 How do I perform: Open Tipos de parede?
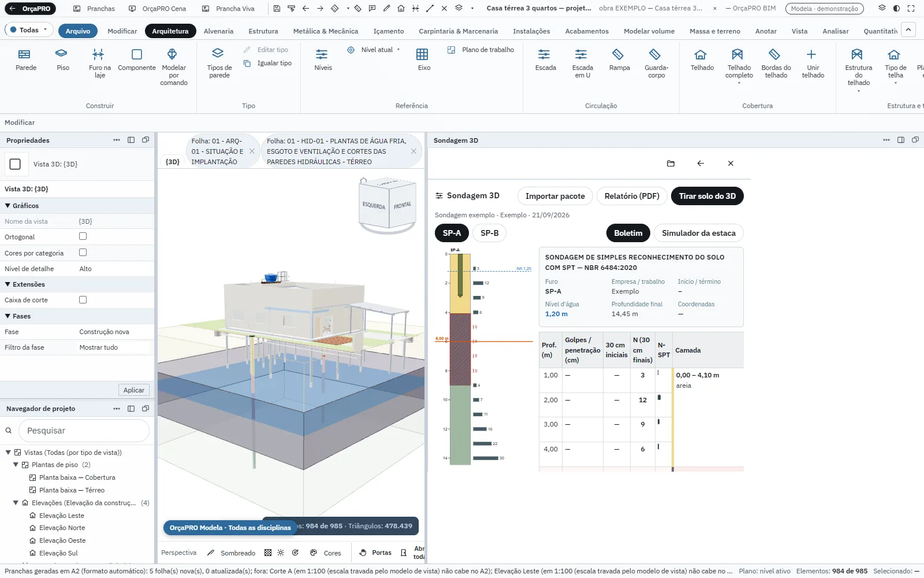219,64
